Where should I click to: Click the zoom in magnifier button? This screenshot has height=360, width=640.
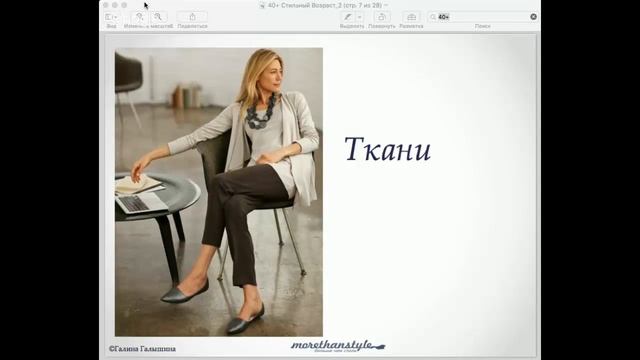pos(158,17)
